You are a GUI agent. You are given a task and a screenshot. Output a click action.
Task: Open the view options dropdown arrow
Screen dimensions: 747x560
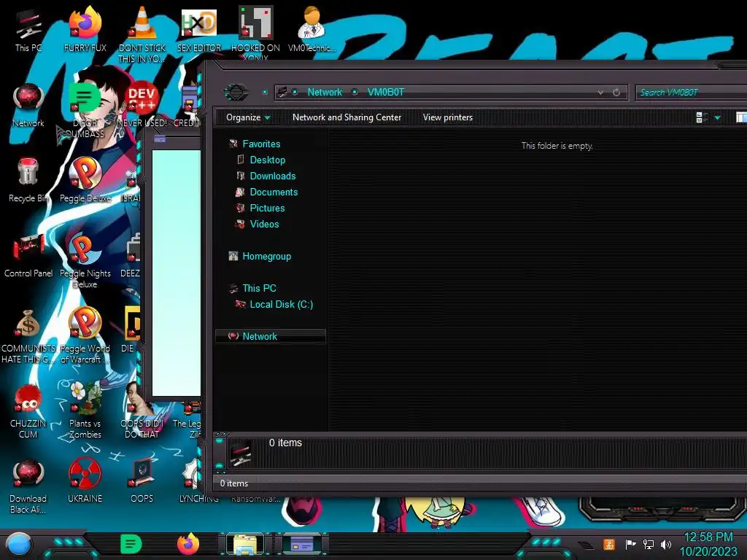[x=718, y=117]
